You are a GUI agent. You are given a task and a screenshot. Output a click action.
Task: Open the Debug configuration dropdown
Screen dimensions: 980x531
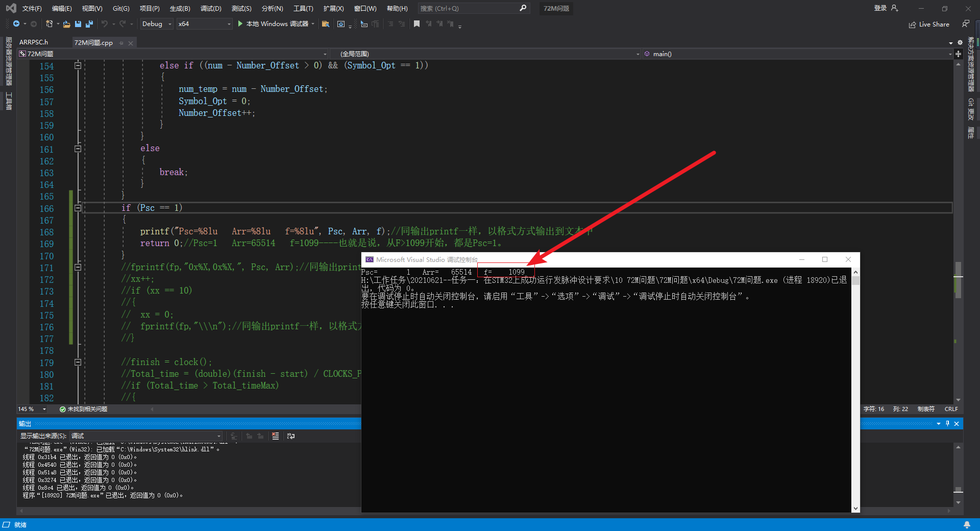click(157, 24)
